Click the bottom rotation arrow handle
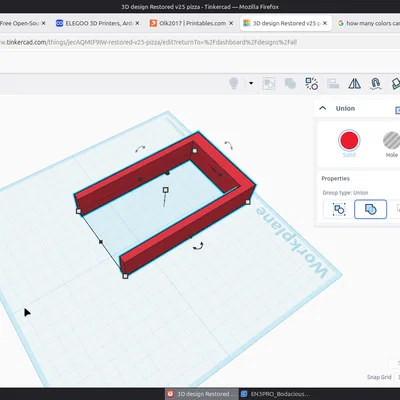This screenshot has width=400, height=400. (x=198, y=246)
